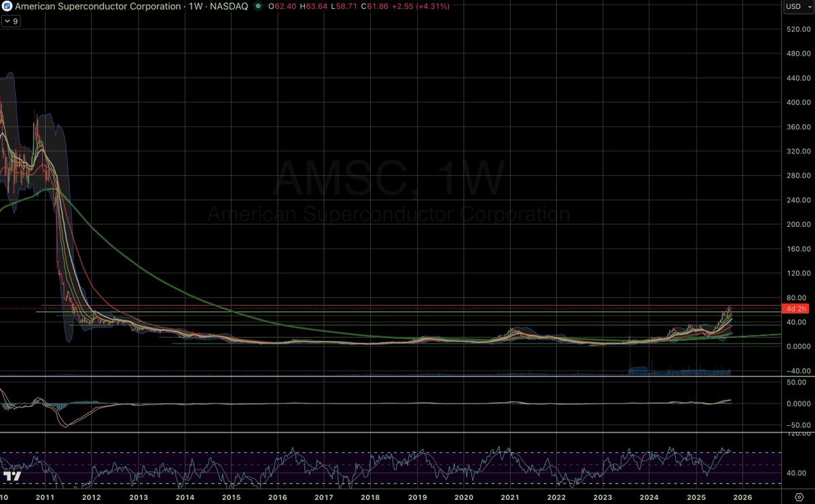Click the 2016 year label on time axis
This screenshot has width=815, height=504.
(x=277, y=498)
